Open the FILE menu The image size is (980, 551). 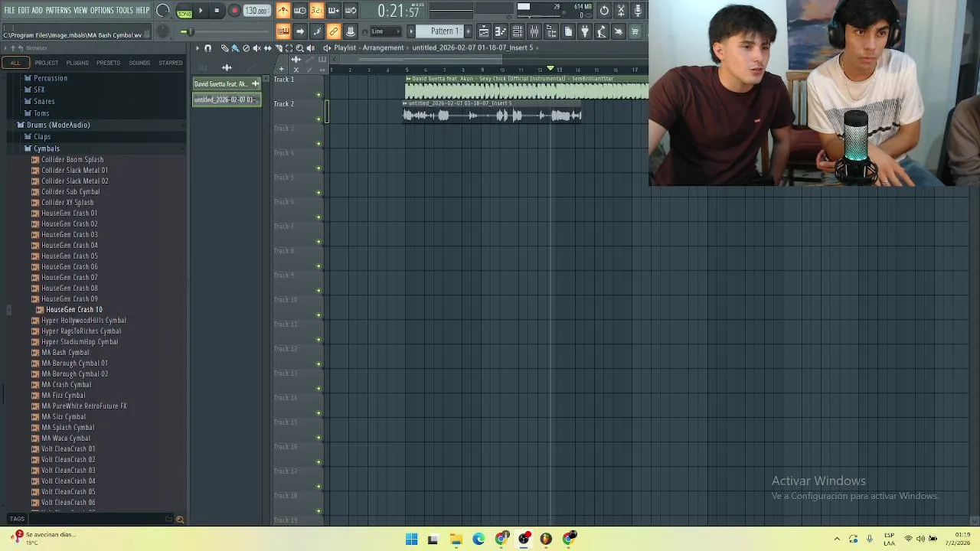9,10
